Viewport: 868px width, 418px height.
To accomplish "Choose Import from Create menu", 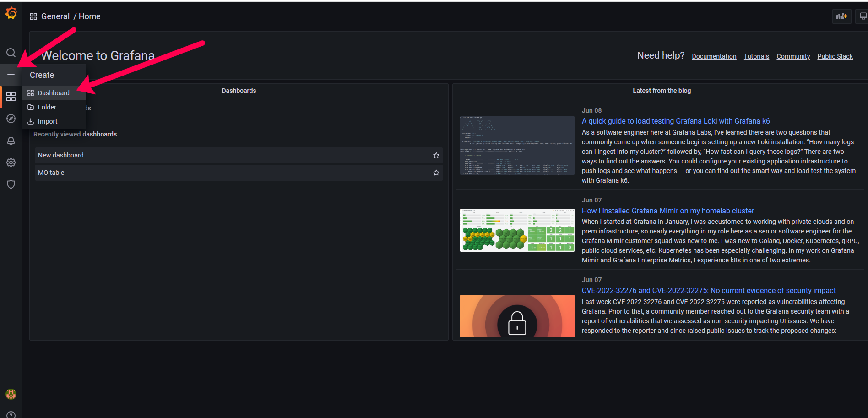I will point(48,121).
